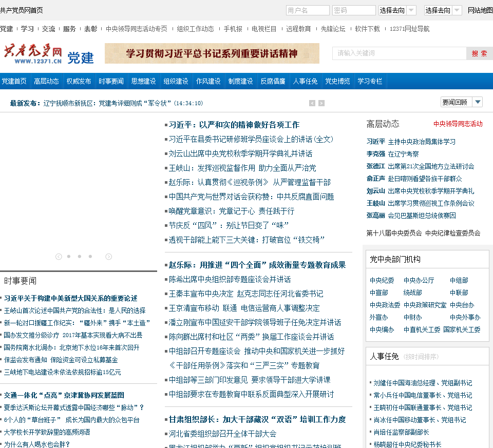Open the 高层动态 nav tab
The image size is (493, 448).
[x=46, y=82]
